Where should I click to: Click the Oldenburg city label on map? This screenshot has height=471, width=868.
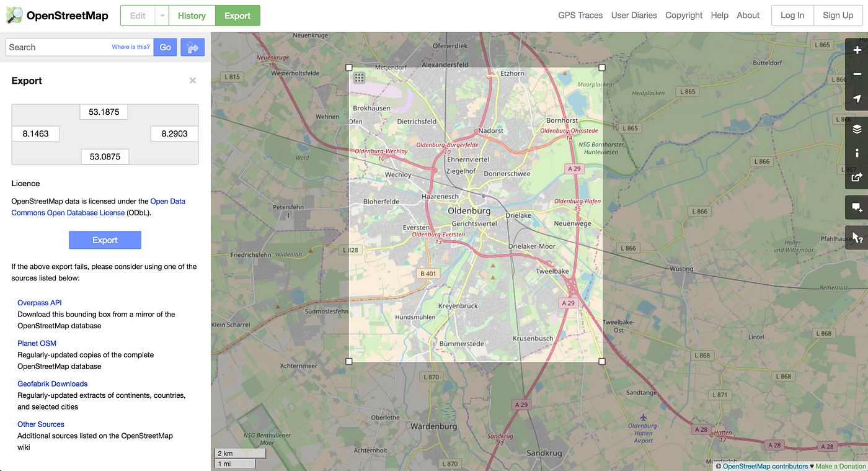click(x=469, y=211)
